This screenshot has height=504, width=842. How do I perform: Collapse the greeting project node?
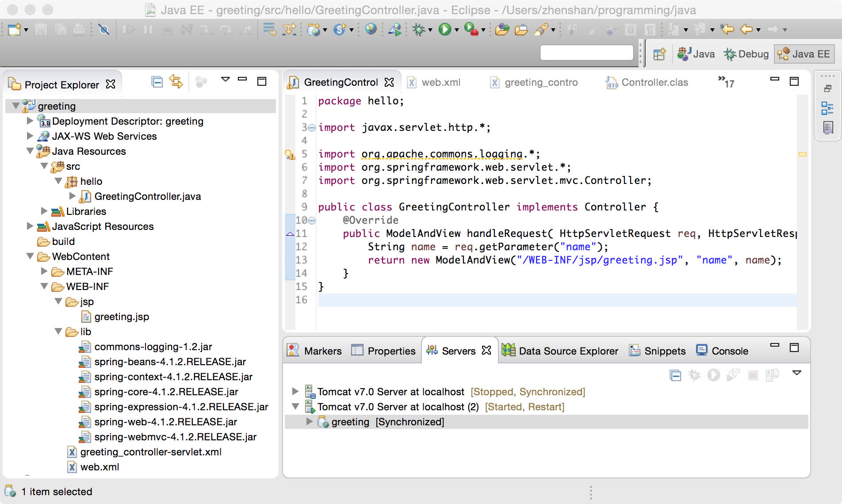tap(16, 106)
